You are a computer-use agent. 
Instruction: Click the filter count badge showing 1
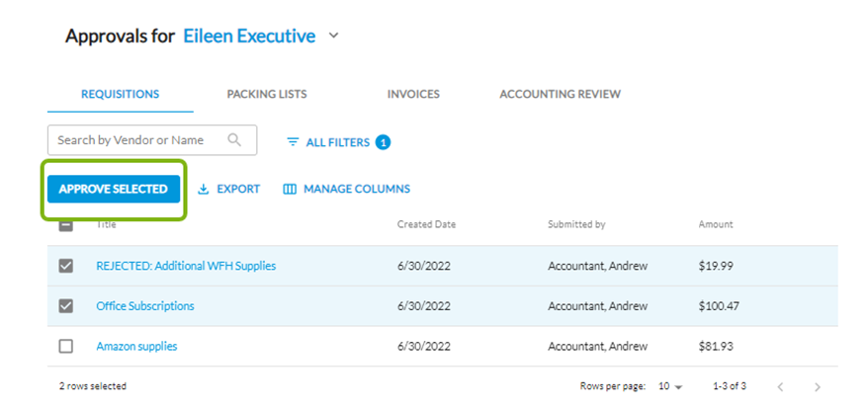click(383, 142)
